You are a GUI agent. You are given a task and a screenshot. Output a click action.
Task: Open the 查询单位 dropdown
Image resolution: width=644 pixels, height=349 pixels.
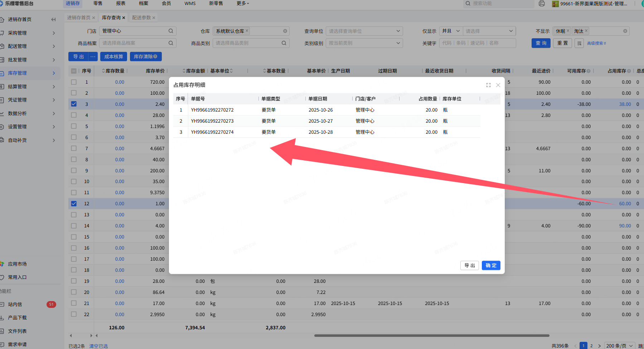pyautogui.click(x=364, y=31)
